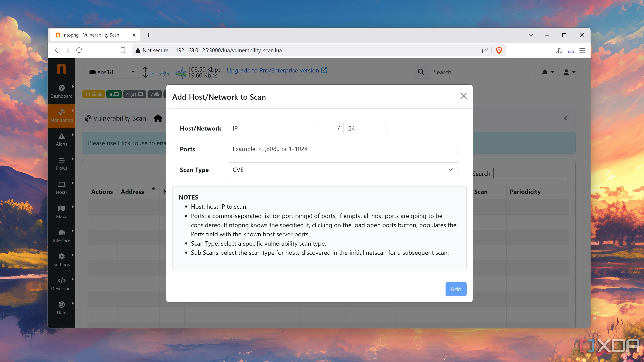Open the tab search chevron

[x=531, y=35]
